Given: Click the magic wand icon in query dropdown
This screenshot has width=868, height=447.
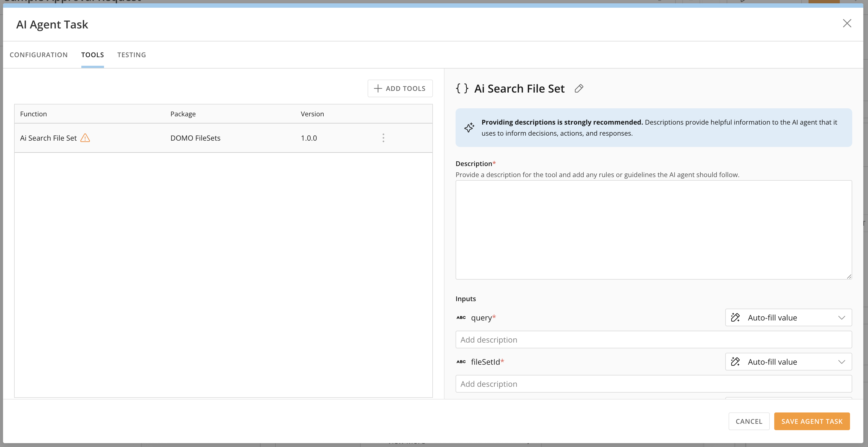Looking at the screenshot, I should [x=735, y=317].
